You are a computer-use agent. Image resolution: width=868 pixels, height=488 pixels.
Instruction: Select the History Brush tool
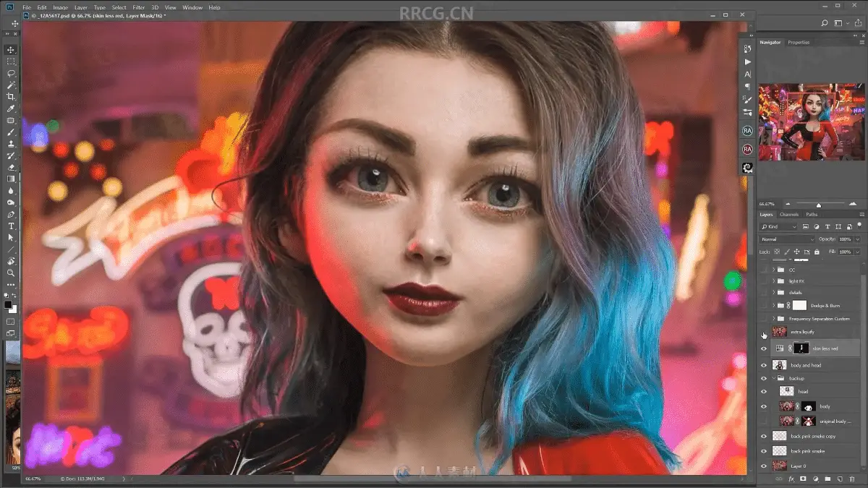coord(11,155)
